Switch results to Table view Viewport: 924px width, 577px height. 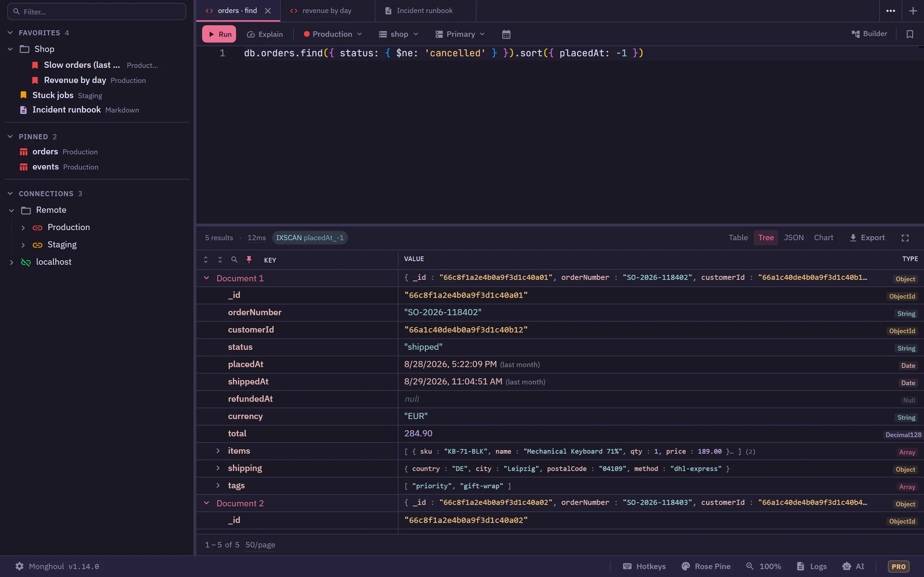[x=738, y=238]
